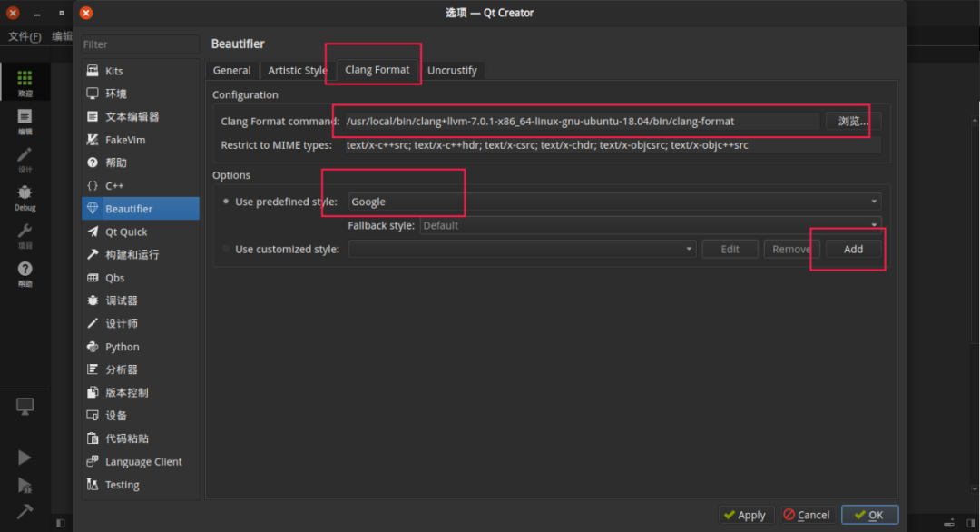Select the C++ settings category
Screen dimensions: 980x532
(x=141, y=186)
